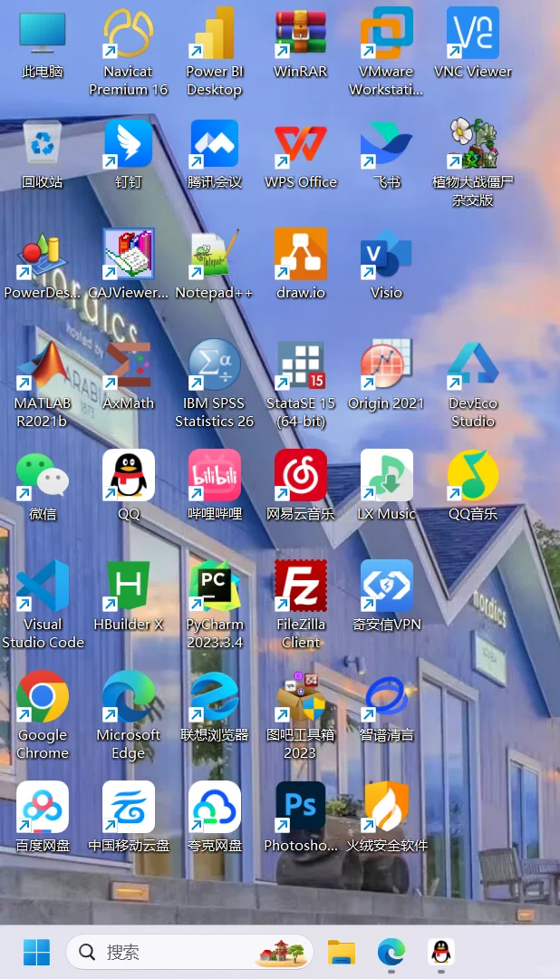Viewport: 560px width, 979px height.
Task: Click the Notepad++ shortcut
Action: coord(215,254)
